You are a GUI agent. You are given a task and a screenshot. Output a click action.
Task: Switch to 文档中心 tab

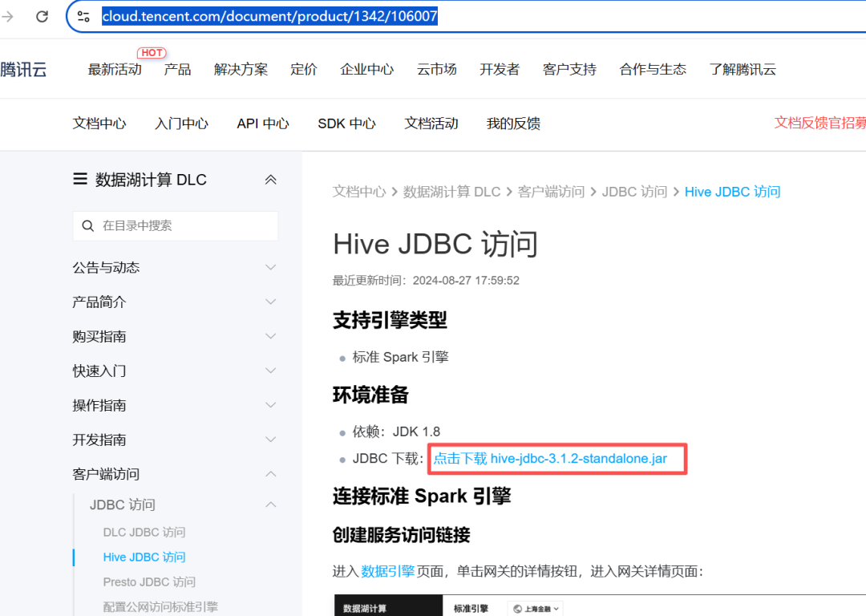click(99, 124)
